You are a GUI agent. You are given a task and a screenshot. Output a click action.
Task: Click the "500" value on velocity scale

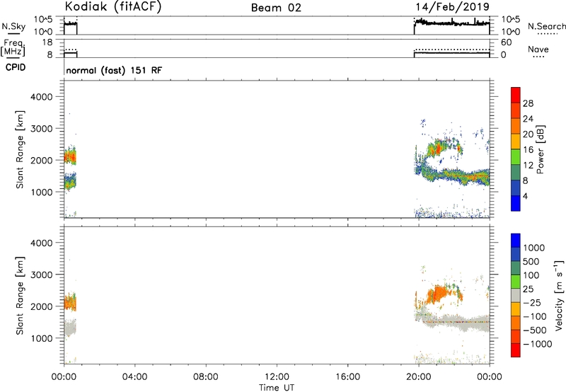click(x=533, y=261)
